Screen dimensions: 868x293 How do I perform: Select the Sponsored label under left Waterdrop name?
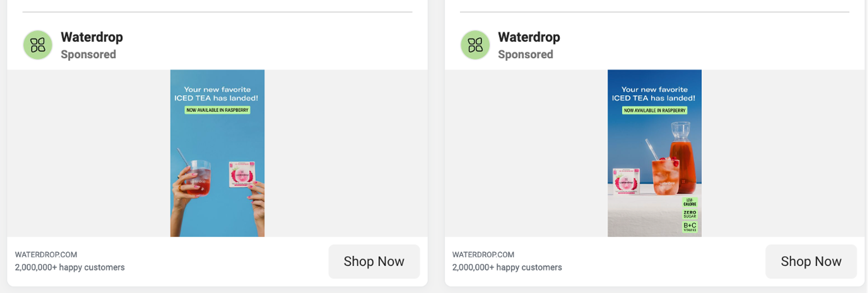(x=88, y=54)
